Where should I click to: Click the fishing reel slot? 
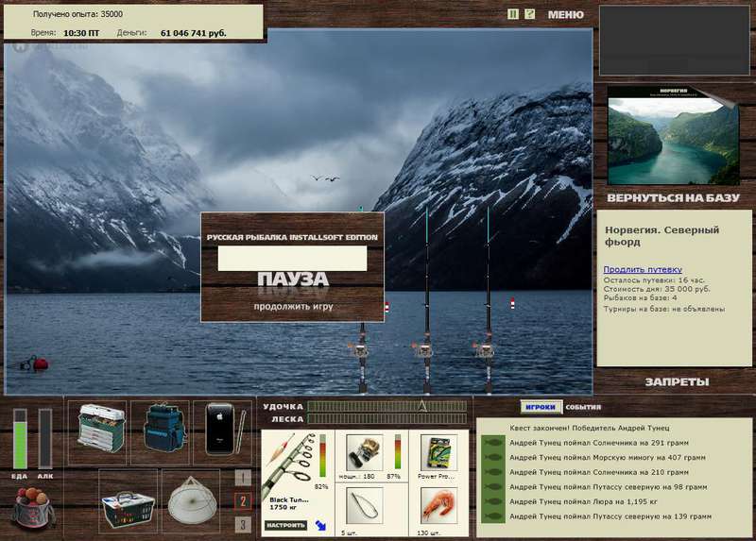365,453
